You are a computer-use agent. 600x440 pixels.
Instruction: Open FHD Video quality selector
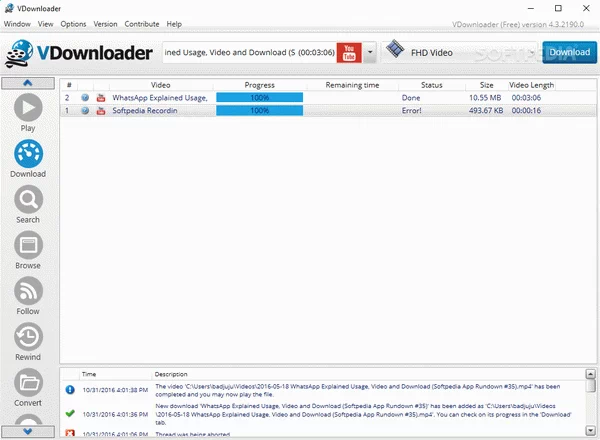(x=460, y=52)
